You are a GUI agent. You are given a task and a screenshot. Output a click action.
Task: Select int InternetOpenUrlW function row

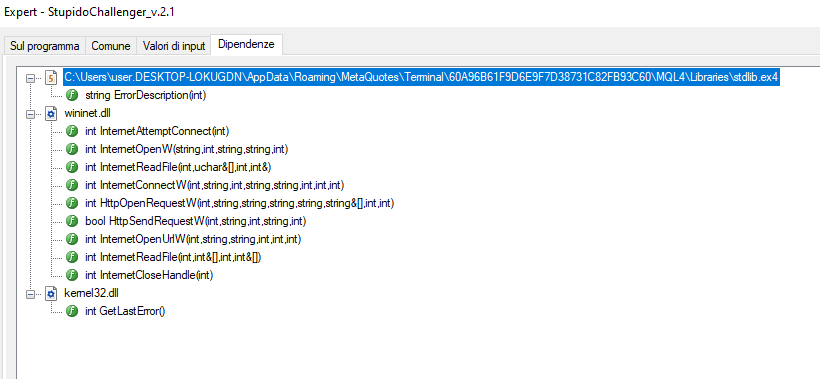(193, 239)
